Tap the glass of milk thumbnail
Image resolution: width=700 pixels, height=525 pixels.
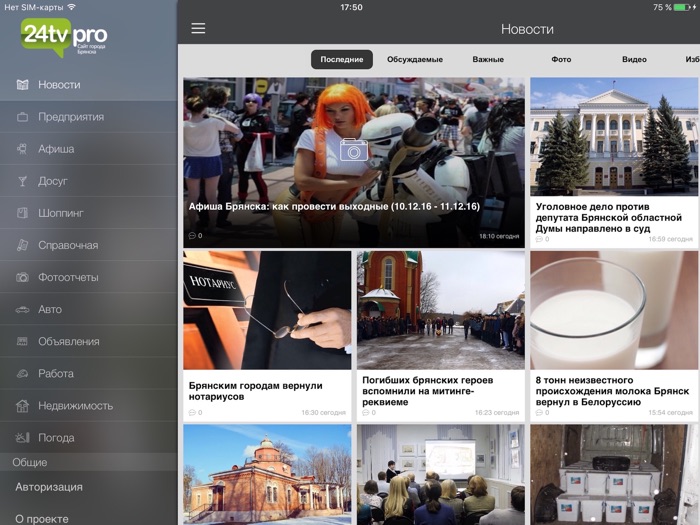click(x=614, y=310)
